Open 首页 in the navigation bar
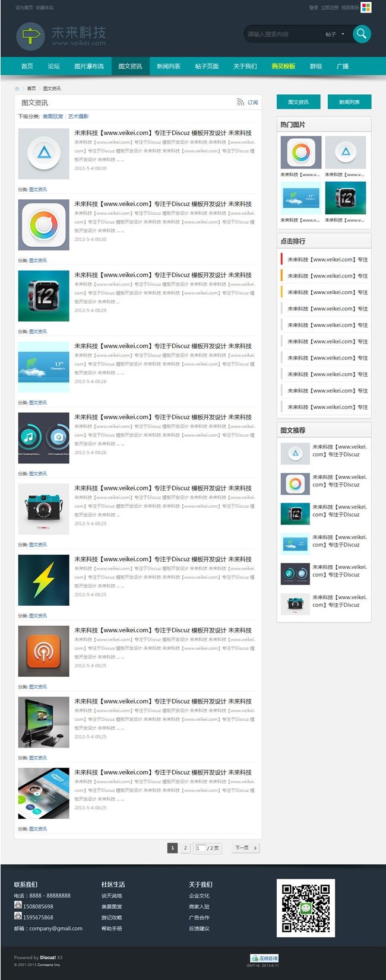Image resolution: width=386 pixels, height=980 pixels. tap(27, 66)
